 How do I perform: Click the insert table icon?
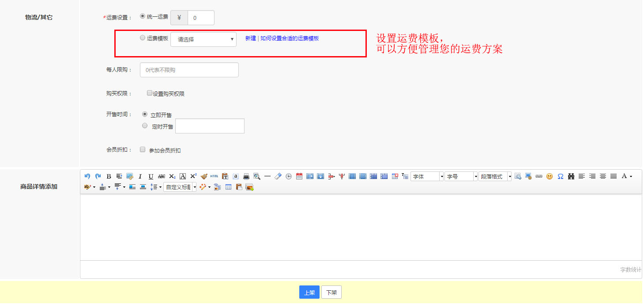(x=228, y=186)
